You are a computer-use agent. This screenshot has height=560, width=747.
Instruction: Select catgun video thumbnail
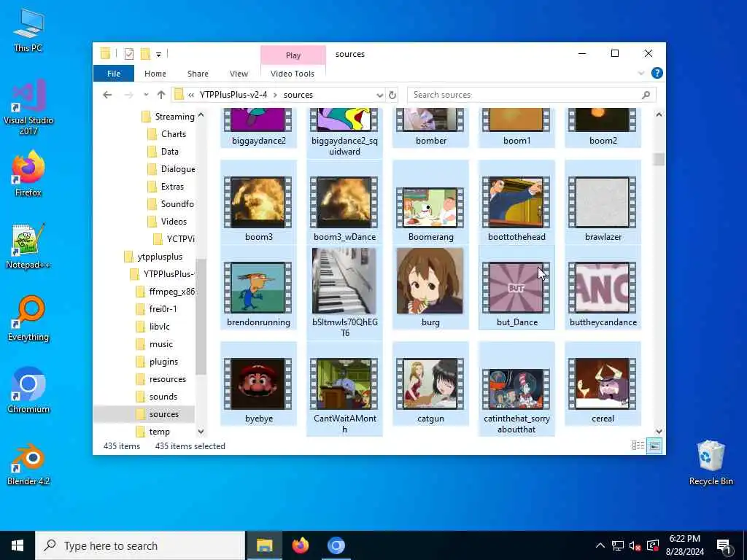tap(430, 384)
